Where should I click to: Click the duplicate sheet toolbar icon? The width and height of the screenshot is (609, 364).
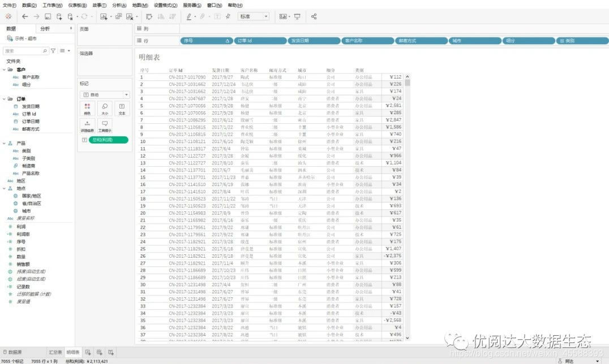point(118,16)
